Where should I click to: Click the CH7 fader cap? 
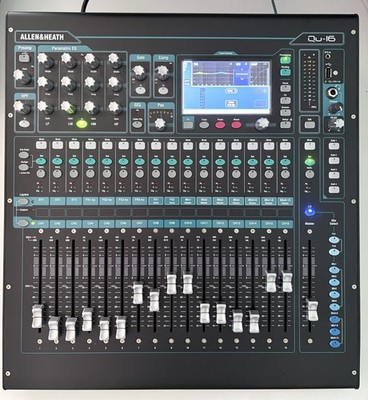pyautogui.click(x=138, y=293)
